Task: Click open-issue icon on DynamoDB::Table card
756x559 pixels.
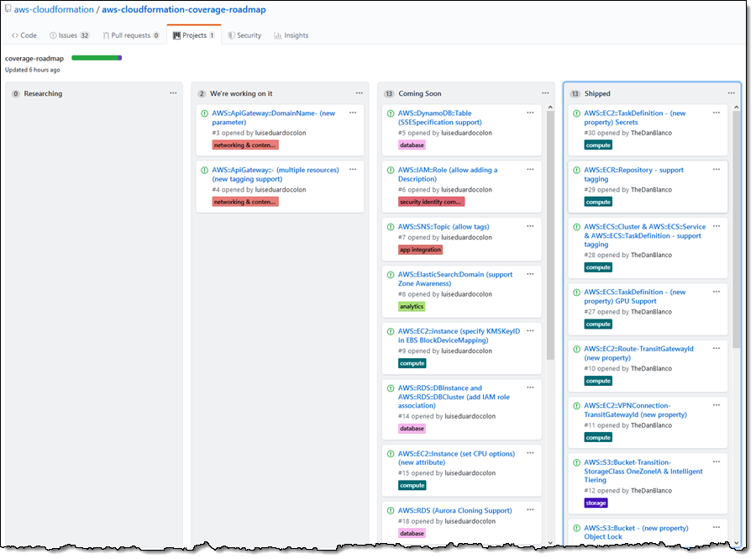Action: (x=391, y=113)
